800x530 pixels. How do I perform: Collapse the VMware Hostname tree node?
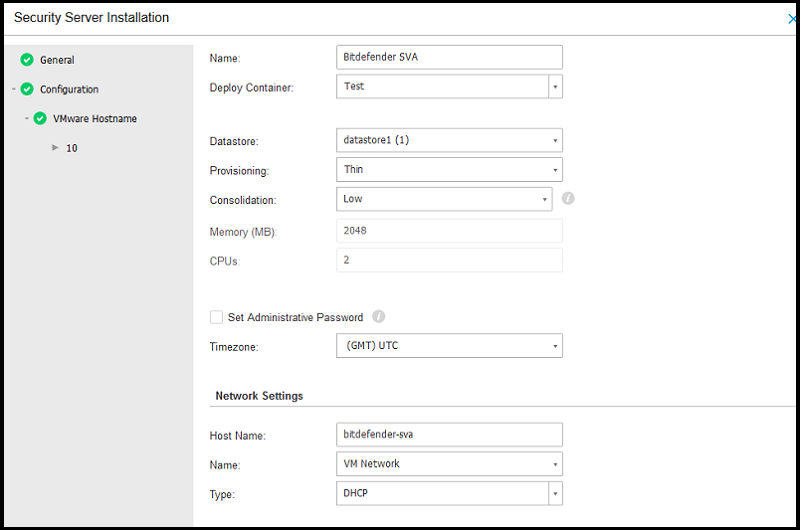pos(27,118)
